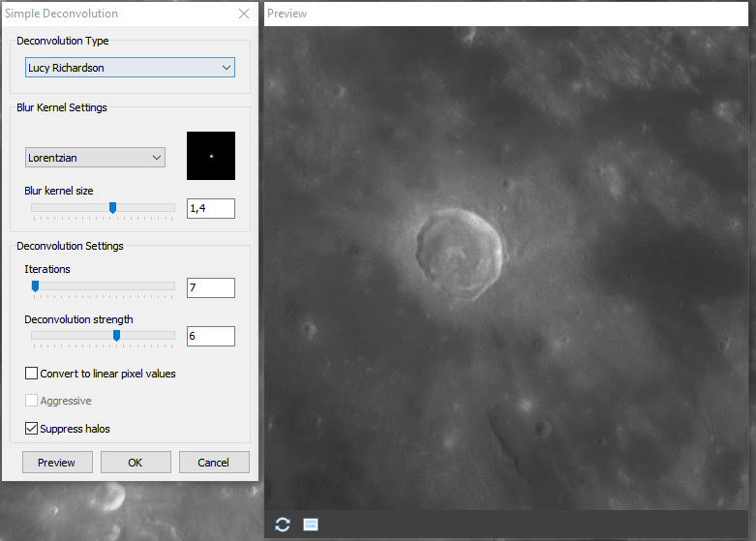This screenshot has width=756, height=541.
Task: Uncheck Suppress halos option
Action: 31,428
